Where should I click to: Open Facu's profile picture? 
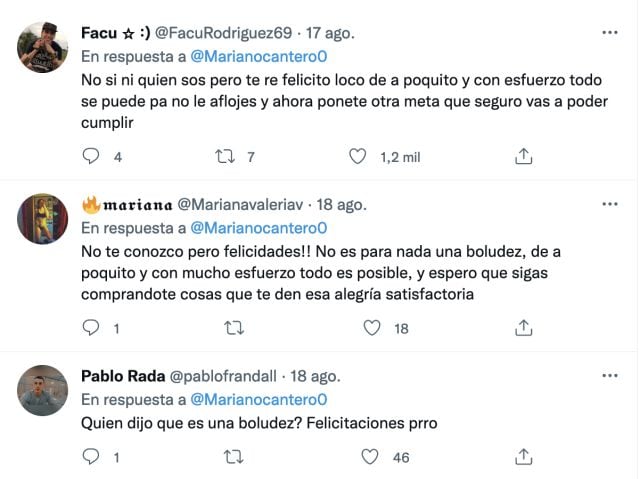tap(43, 47)
